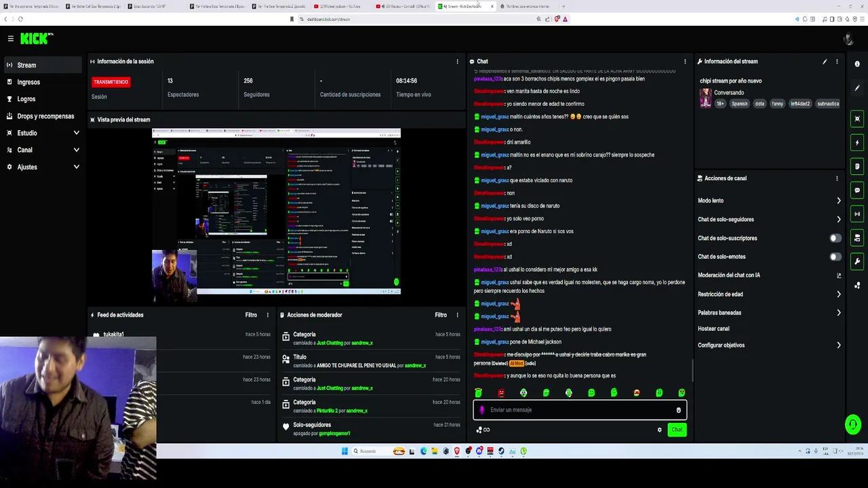Open Feed de actividades options menu
868x488 pixels.
[x=267, y=315]
